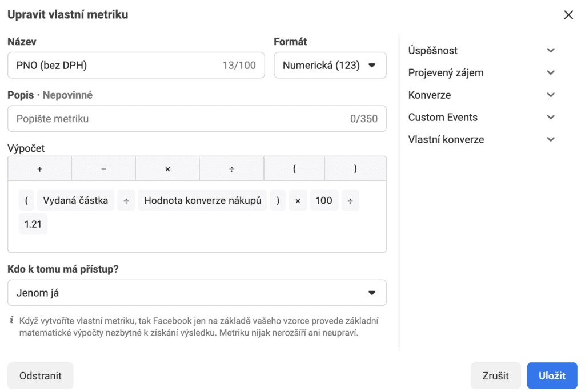Open the 'Jenom já' access dropdown
Viewport: 585px width, 392px height.
(x=197, y=292)
